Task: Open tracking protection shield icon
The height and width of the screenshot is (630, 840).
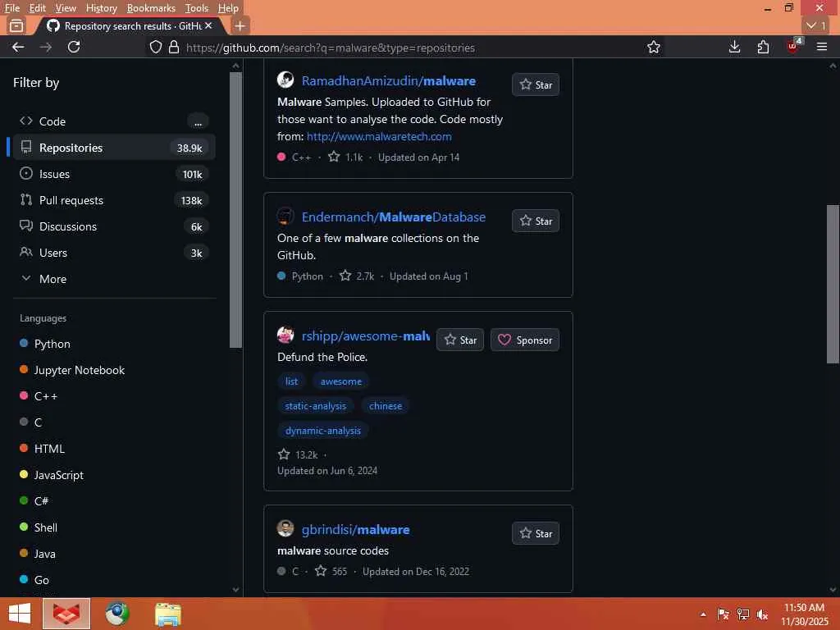Action: [155, 47]
